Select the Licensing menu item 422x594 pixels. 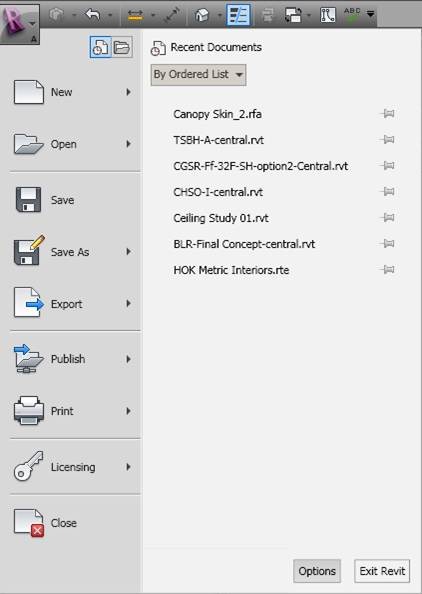point(74,467)
